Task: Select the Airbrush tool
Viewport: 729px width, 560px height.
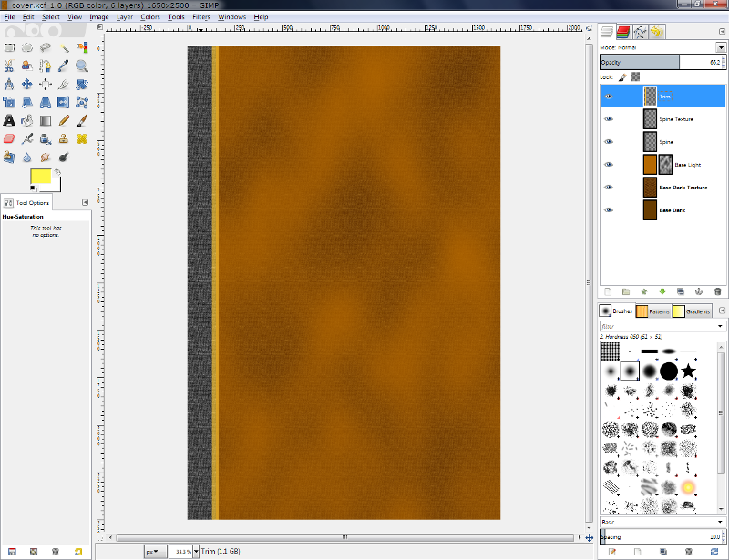Action: click(x=27, y=139)
